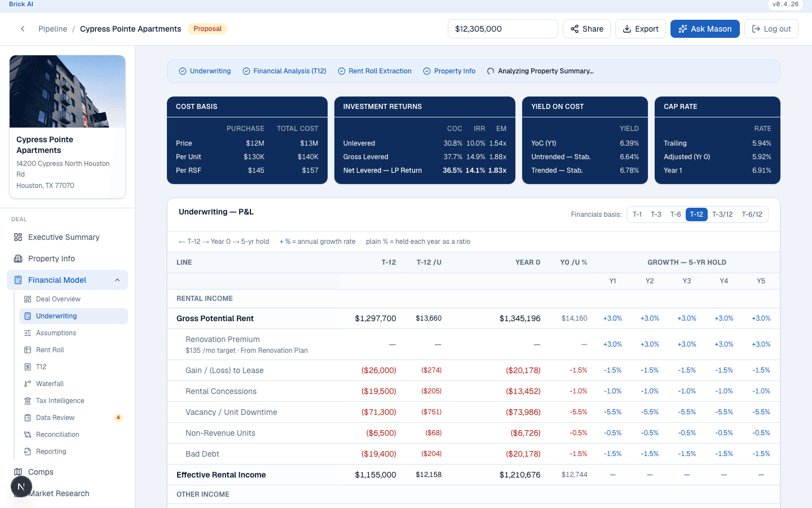This screenshot has height=508, width=812.
Task: Click the Export button
Action: pos(641,29)
